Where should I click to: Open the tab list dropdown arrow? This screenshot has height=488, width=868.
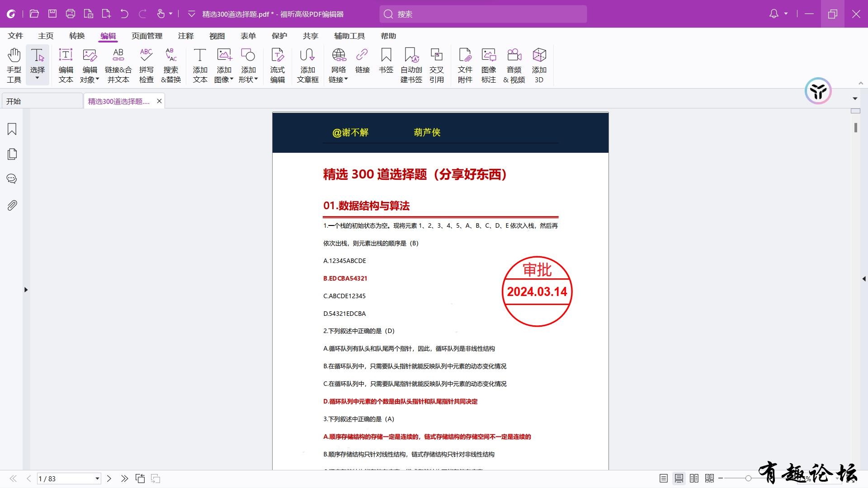855,99
